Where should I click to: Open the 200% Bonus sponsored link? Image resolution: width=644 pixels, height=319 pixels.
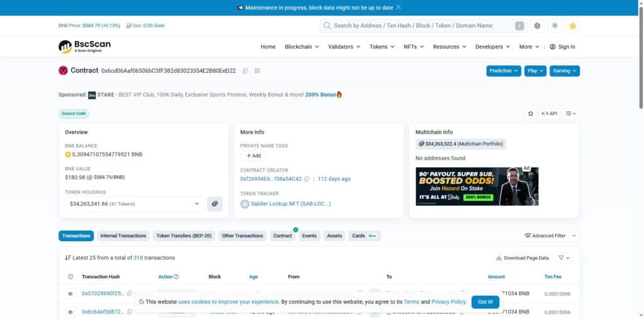(x=320, y=95)
